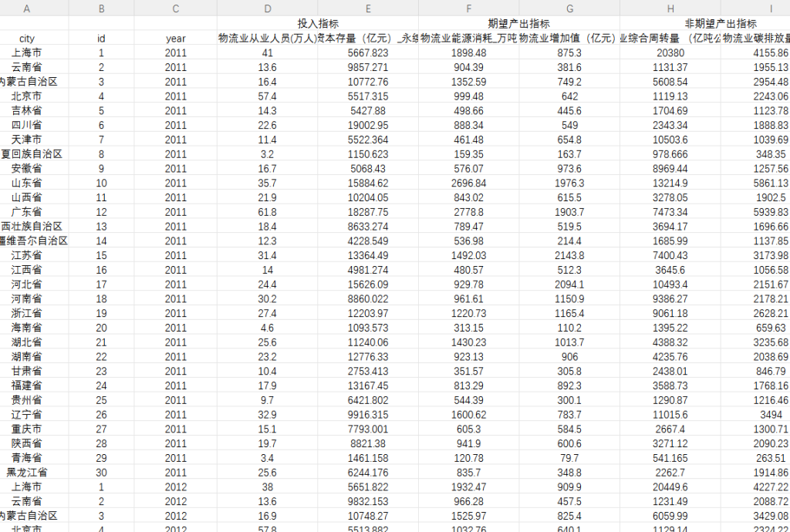Screen dimensions: 790x532
Task: Click the 61.8 cell
Action: pyautogui.click(x=268, y=212)
